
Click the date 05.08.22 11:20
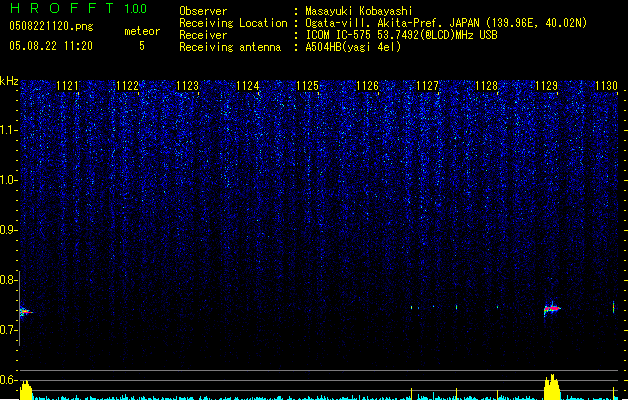[x=51, y=46]
